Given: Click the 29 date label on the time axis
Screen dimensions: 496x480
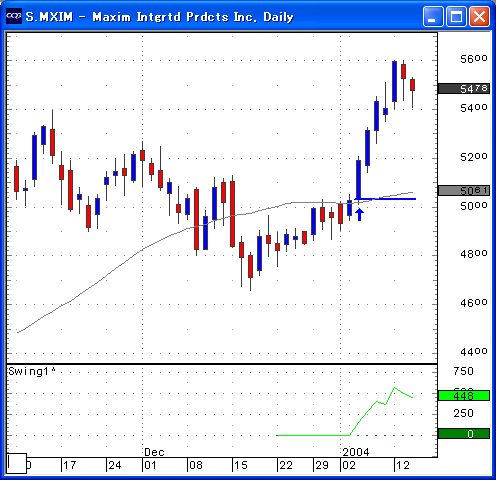Looking at the screenshot, I should pyautogui.click(x=322, y=465).
